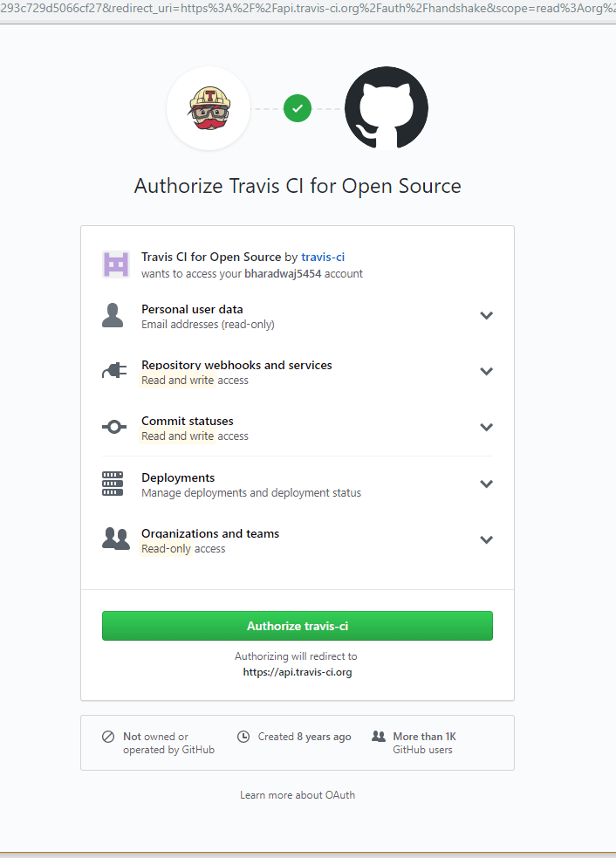
Task: Click the purple Travis CI app avatar
Action: (116, 264)
